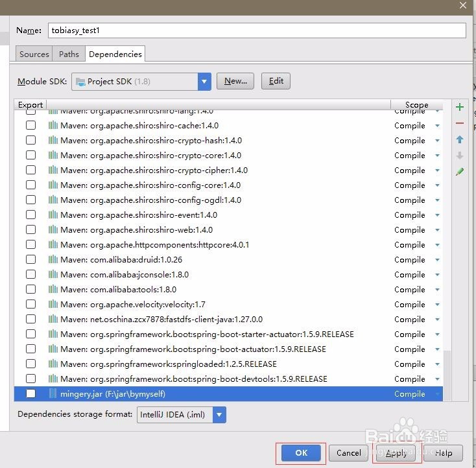This screenshot has height=468, width=476.
Task: Check export box for shiro-crypto-cipher:1.4.0
Action: click(30, 170)
